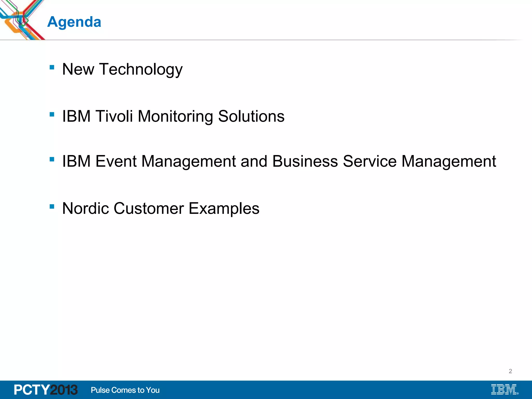Click the Event Management phrase
Viewport: 532px width, 399px height.
coord(166,161)
